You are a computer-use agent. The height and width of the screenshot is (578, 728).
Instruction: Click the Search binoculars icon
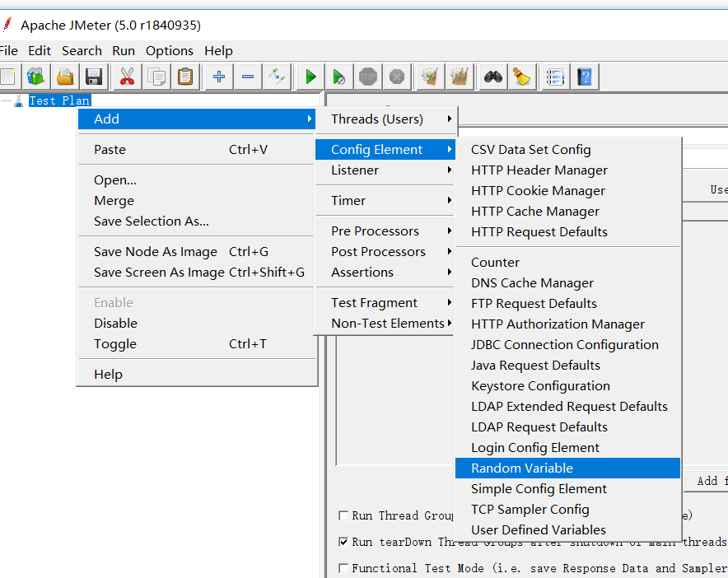coord(492,77)
